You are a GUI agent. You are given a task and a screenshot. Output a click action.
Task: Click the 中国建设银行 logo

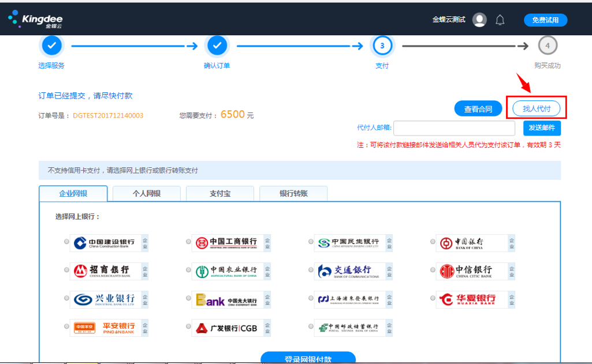coord(109,243)
